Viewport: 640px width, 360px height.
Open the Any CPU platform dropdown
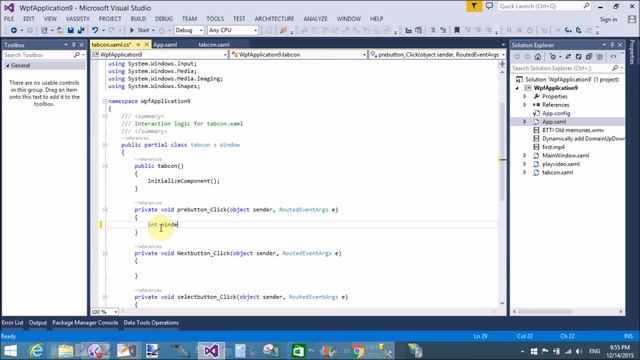click(233, 30)
